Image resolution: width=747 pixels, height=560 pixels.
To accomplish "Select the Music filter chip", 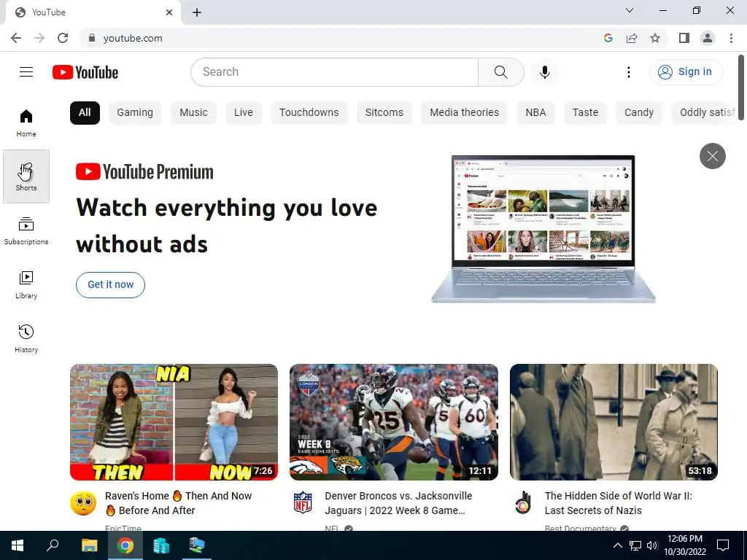I will point(193,112).
